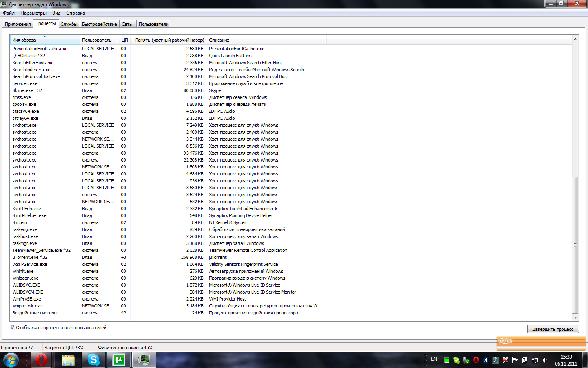Click 'Физическая память: 46%' status entry

coord(126,348)
